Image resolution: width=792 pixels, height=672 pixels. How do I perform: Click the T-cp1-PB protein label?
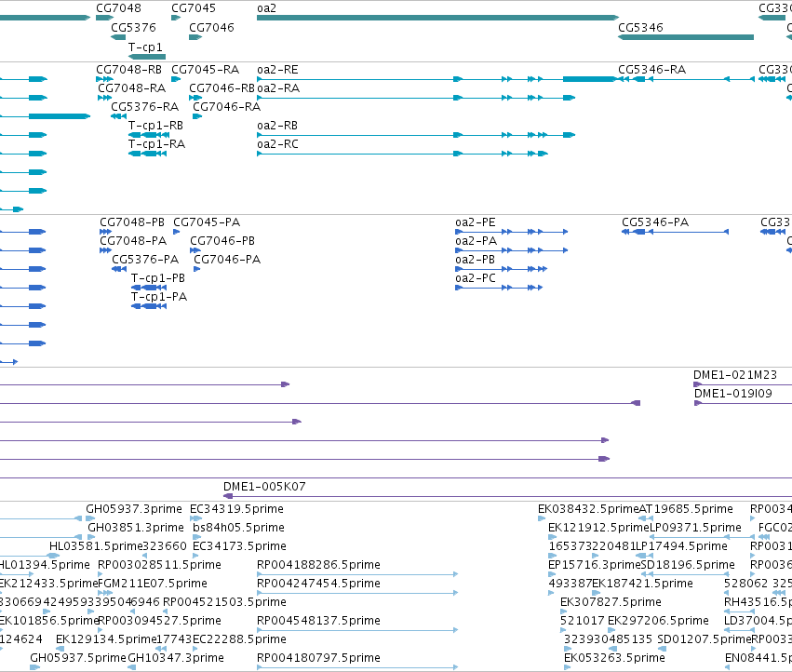[158, 278]
